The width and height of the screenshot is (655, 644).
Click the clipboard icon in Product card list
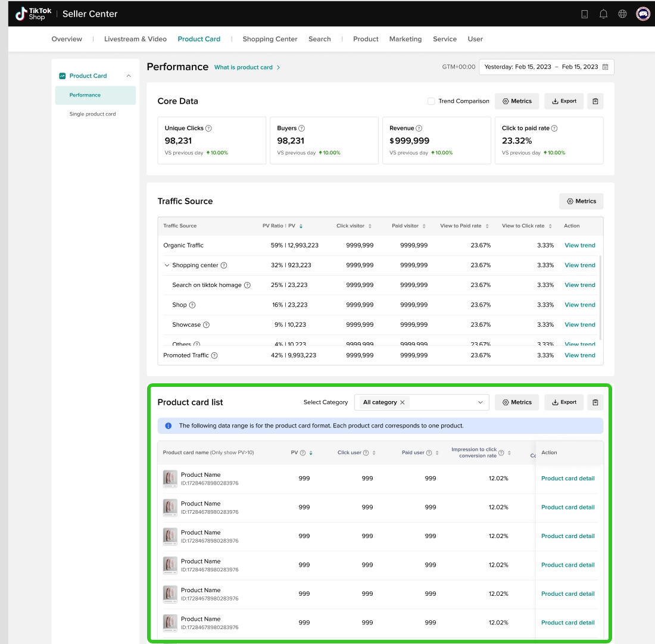pyautogui.click(x=595, y=402)
